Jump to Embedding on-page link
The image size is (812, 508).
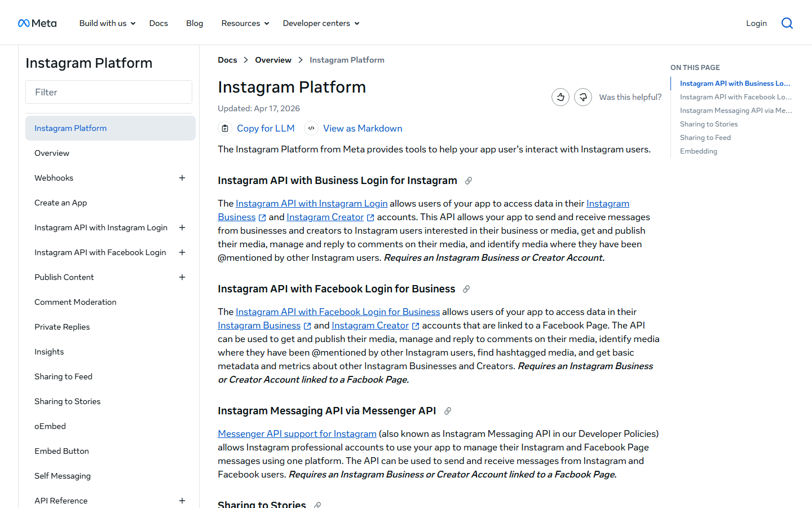(x=699, y=151)
